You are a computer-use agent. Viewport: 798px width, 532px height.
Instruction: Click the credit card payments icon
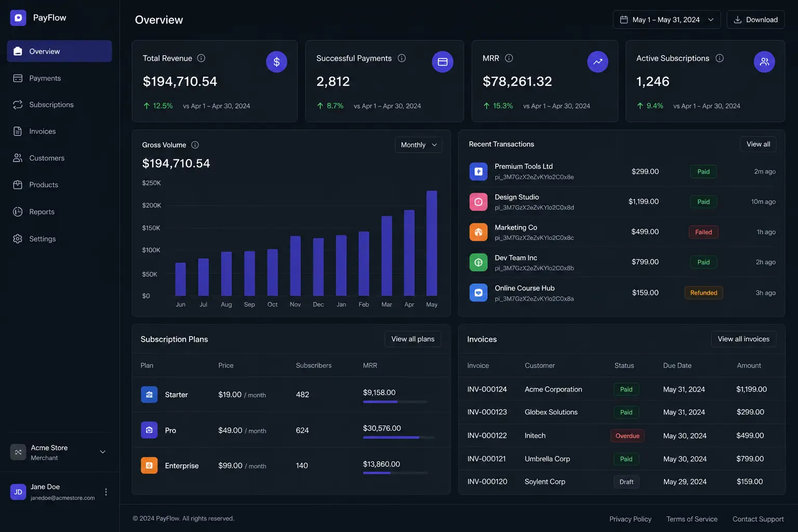(x=443, y=62)
